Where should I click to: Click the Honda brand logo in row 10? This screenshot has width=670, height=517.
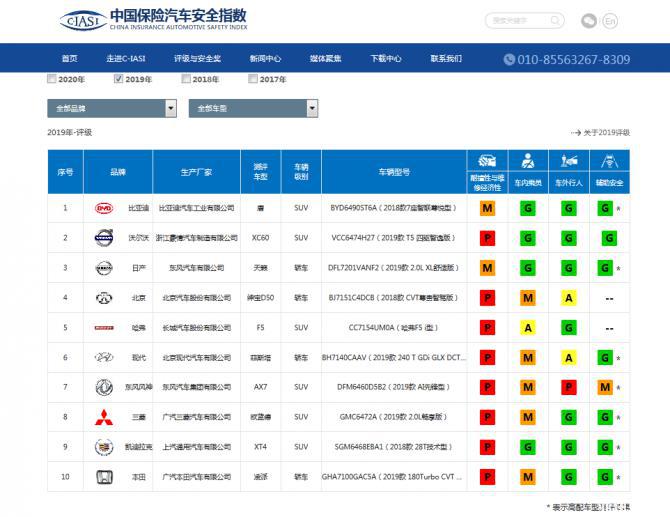tap(104, 477)
